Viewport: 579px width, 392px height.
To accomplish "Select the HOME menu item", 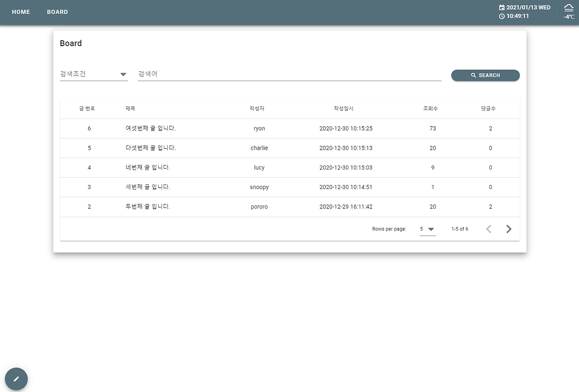I will [x=21, y=12].
